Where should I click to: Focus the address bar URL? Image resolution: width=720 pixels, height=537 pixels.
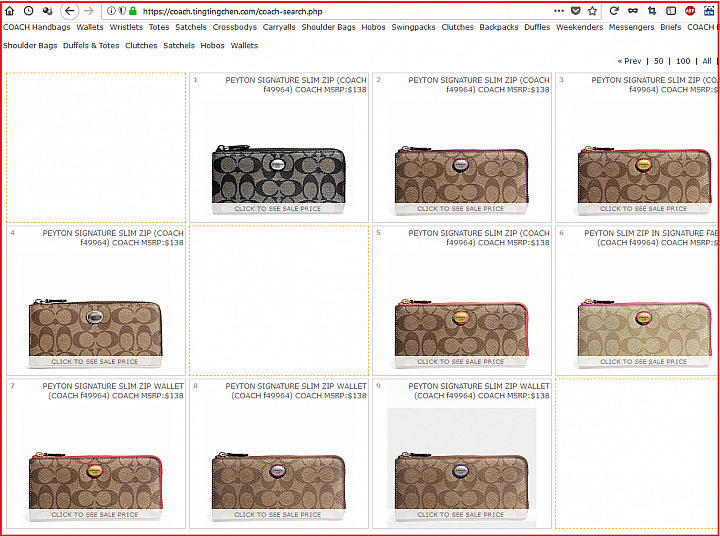tap(233, 11)
